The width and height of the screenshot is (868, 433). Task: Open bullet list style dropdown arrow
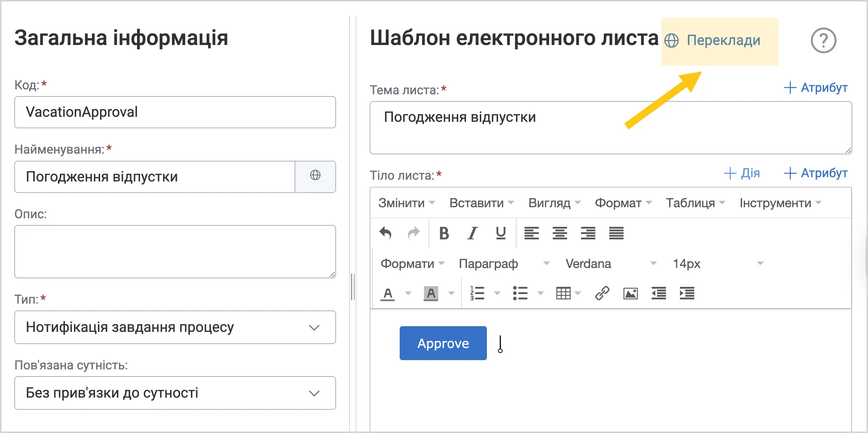click(x=541, y=294)
